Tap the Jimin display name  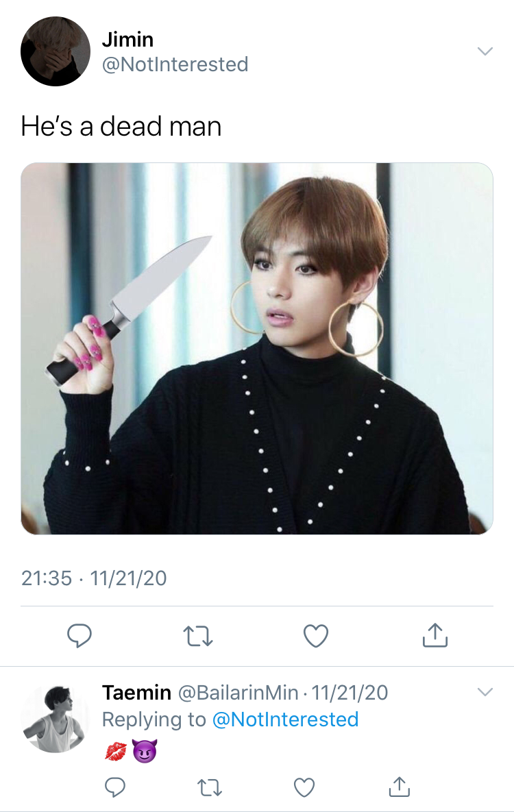(x=127, y=39)
